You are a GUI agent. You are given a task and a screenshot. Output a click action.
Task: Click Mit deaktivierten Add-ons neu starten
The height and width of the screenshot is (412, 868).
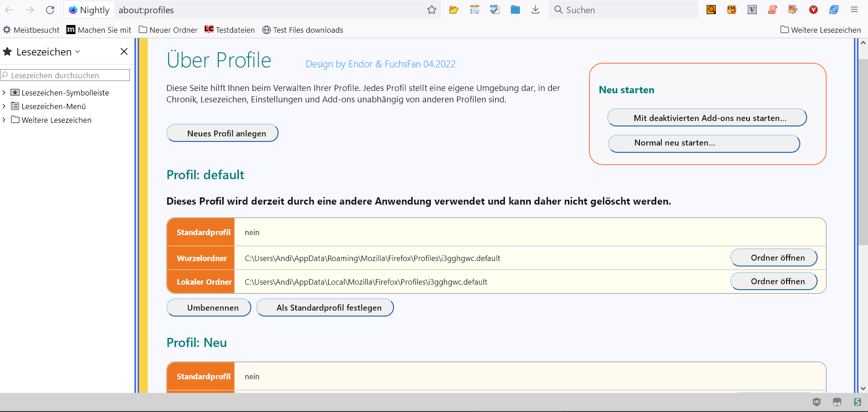pos(707,118)
